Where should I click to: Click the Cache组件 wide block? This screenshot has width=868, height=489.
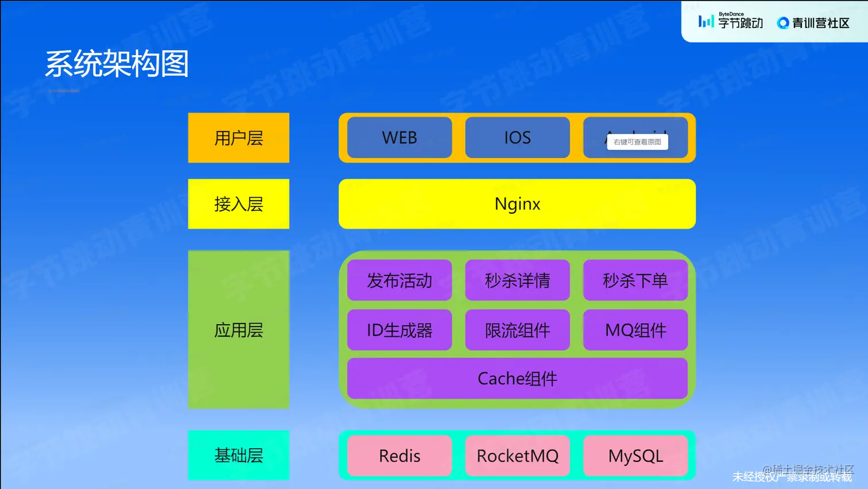pos(517,379)
